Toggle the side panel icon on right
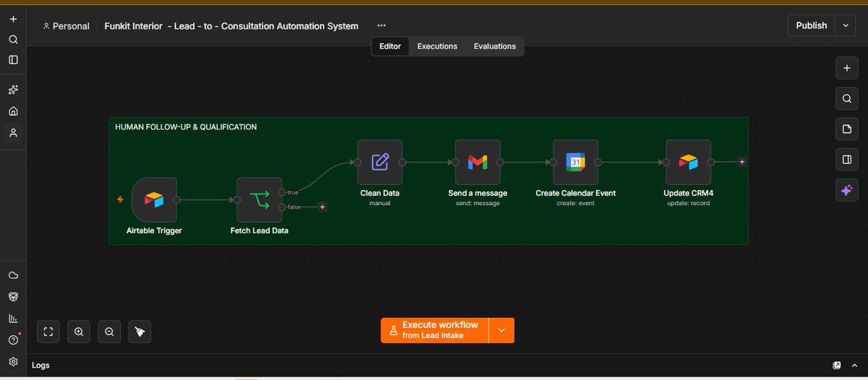This screenshot has height=380, width=868. click(846, 159)
